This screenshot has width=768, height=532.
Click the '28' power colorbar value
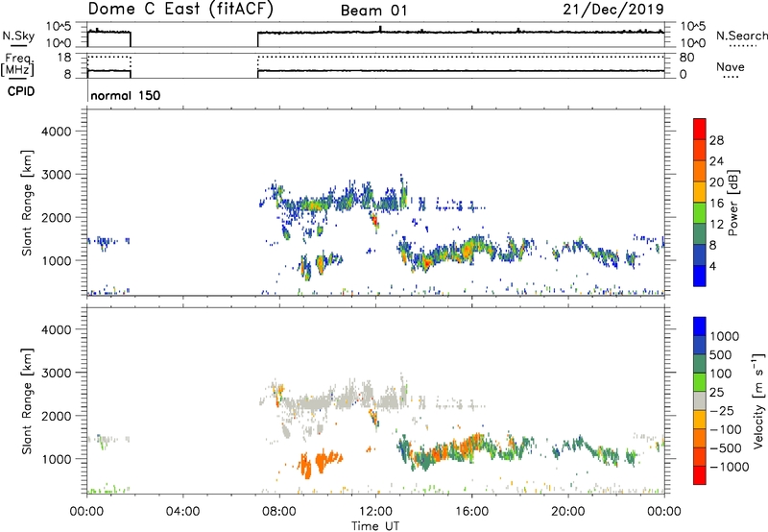pos(716,140)
